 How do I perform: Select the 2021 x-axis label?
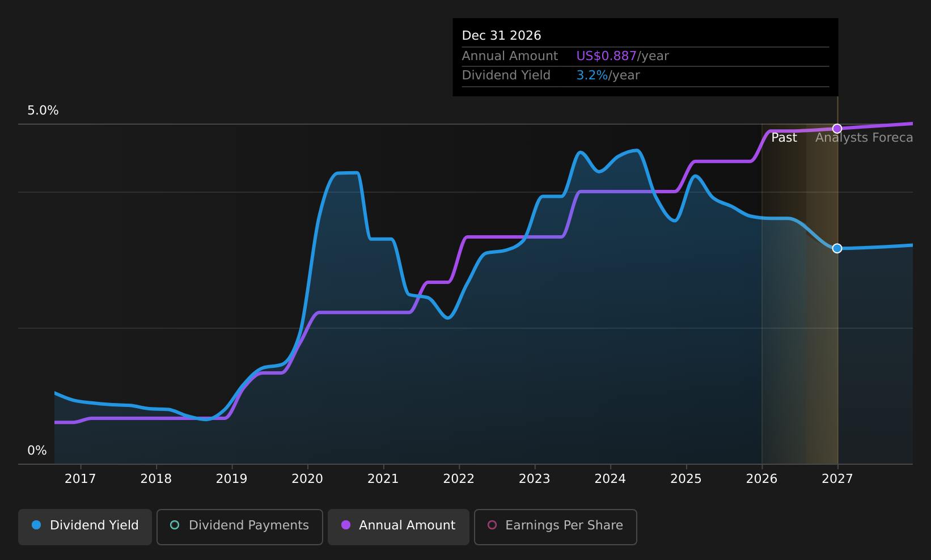tap(383, 479)
